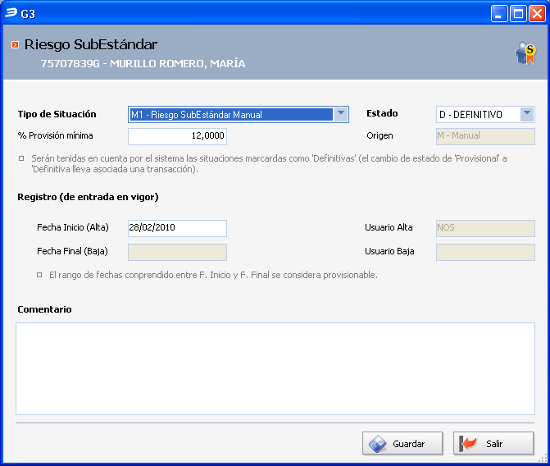Click the Usuario Baja field
Viewport: 550px width, 466px height.
[485, 252]
